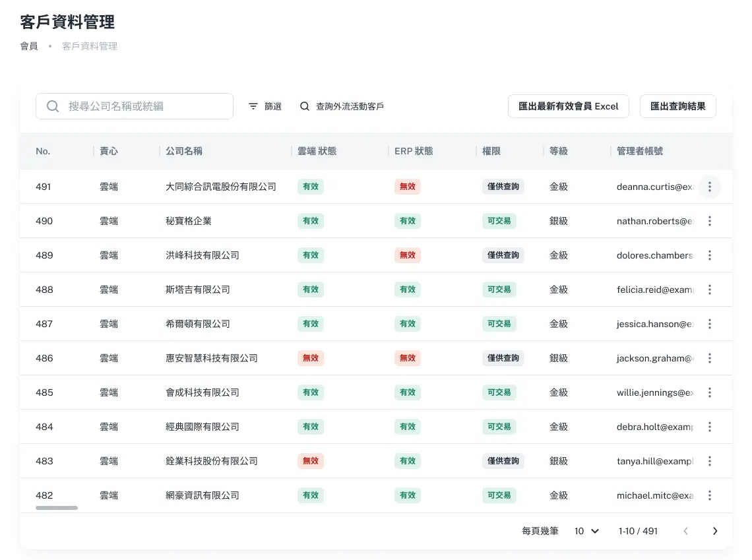Viewport: 752px width, 560px height.
Task: Click the 1-10 / 491 pagination text
Action: point(638,531)
